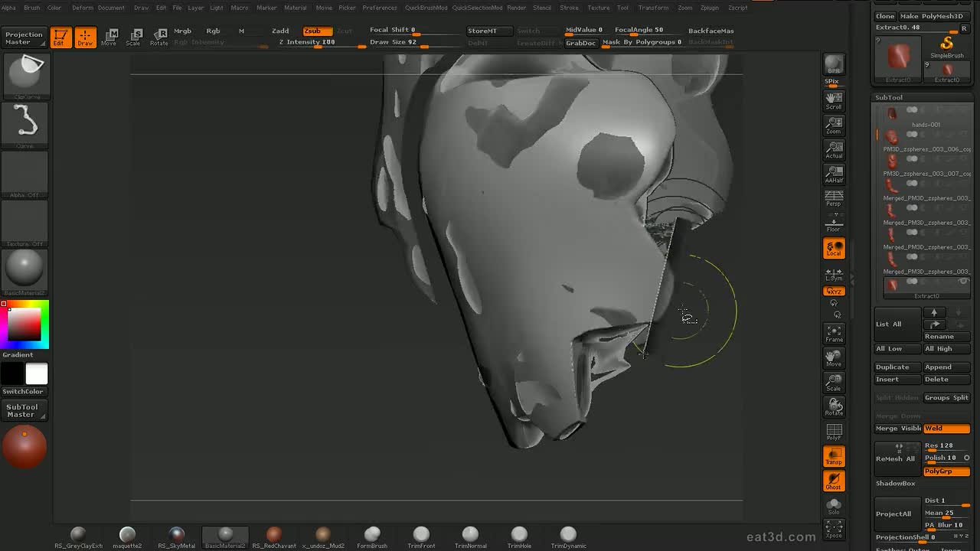Viewport: 980px width, 551px height.
Task: Click the ClipCurve brush thumbnail
Action: coord(24,77)
